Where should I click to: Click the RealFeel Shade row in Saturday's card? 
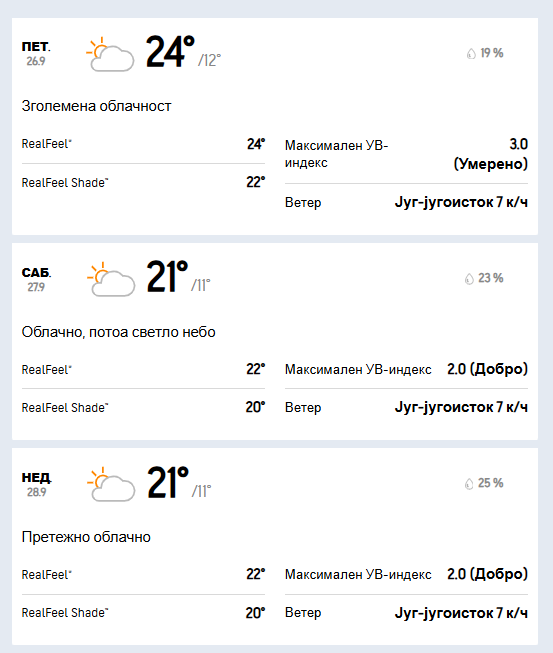[x=143, y=407]
